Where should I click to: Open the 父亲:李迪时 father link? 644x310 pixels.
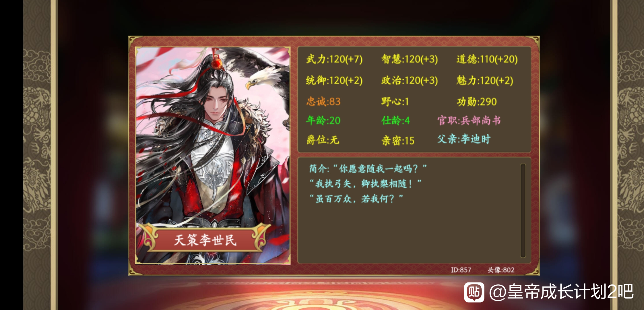[x=464, y=139]
